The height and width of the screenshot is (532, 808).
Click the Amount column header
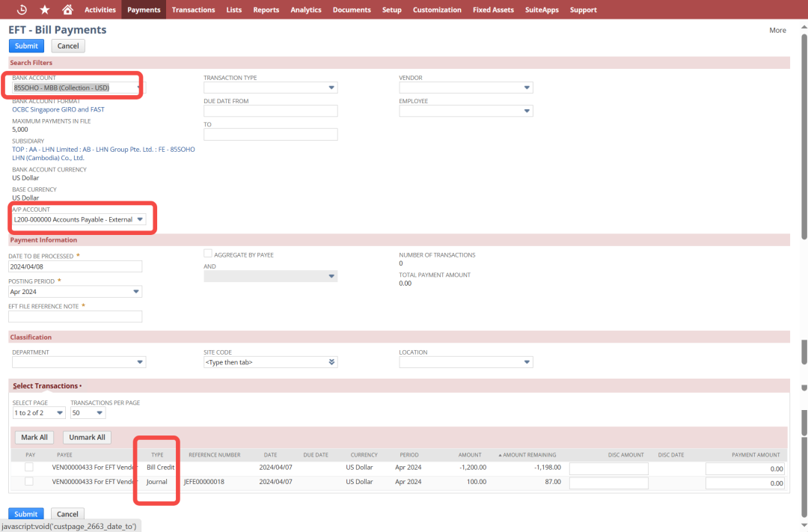click(x=470, y=455)
